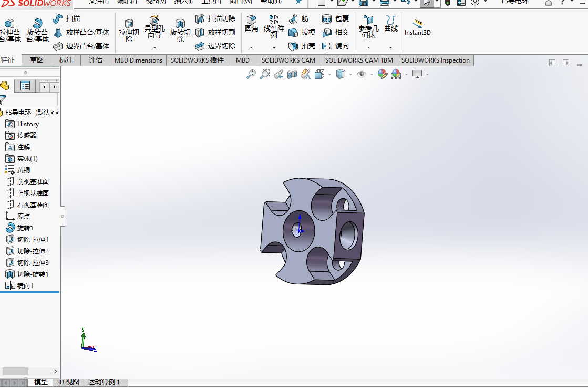Viewport: 588px width, 388px height.
Task: Expand the 异型孔向导 dropdown arrow
Action: coord(154,48)
